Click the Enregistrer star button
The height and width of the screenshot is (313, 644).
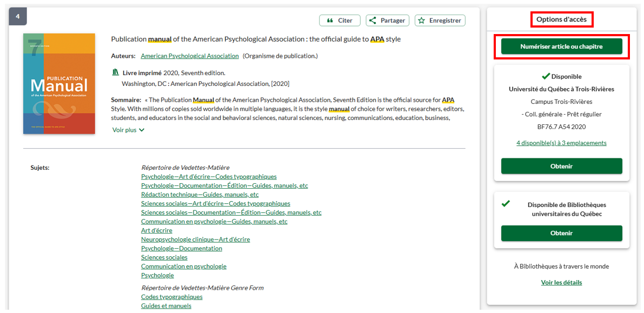[440, 21]
